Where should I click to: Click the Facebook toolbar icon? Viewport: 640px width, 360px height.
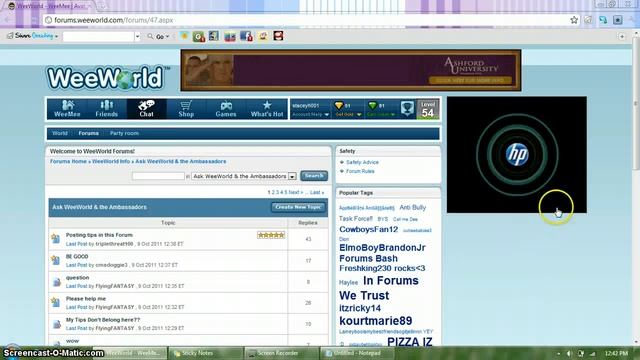[246, 36]
